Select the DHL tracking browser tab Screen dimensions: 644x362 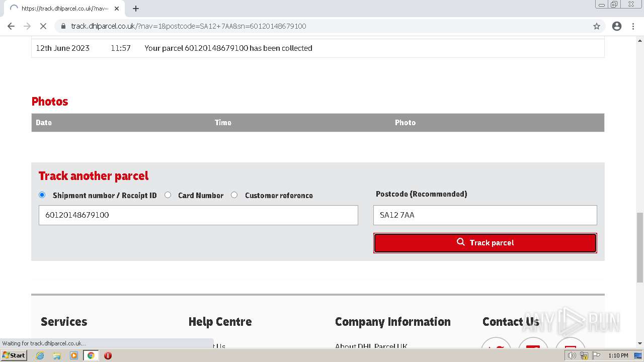[64, 9]
